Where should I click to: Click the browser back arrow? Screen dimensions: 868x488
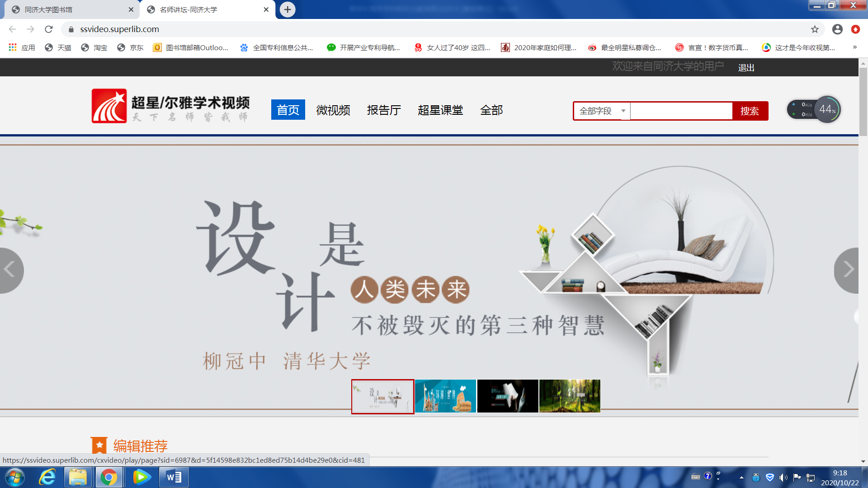12,29
